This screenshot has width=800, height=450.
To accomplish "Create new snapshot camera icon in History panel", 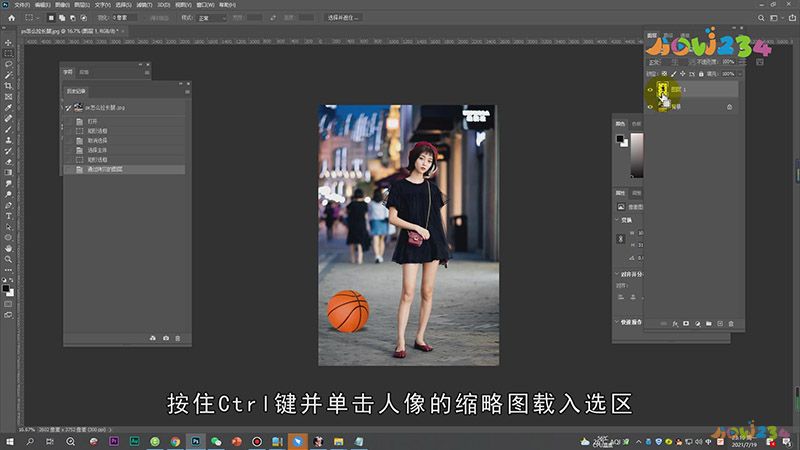I will click(166, 338).
